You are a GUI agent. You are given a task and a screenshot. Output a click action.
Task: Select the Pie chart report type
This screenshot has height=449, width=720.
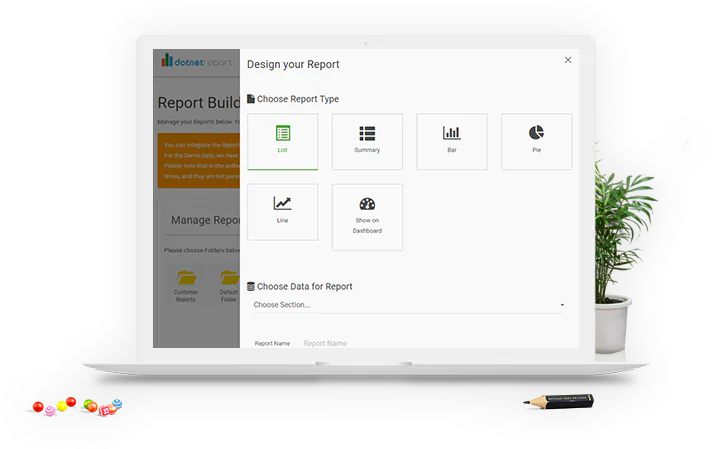[536, 142]
